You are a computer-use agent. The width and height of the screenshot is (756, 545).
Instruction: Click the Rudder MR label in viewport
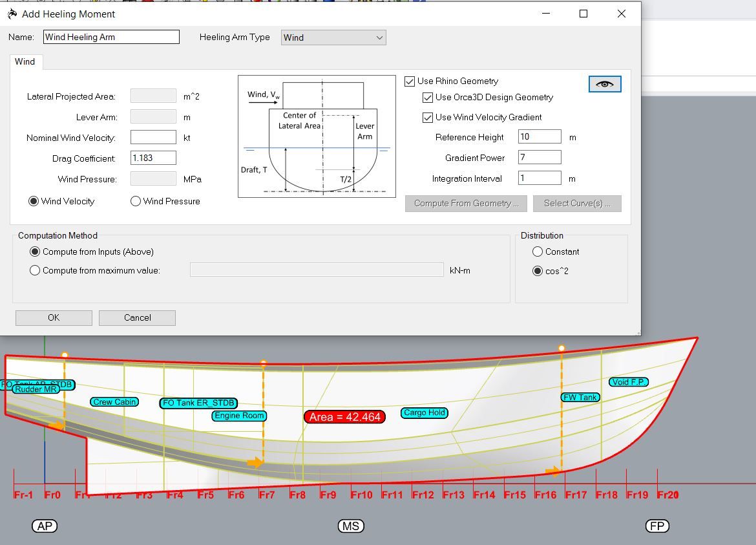(x=36, y=389)
